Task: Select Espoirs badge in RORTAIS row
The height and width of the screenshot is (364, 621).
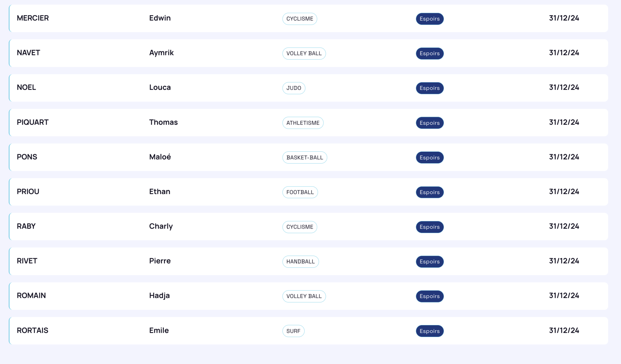Action: point(430,331)
